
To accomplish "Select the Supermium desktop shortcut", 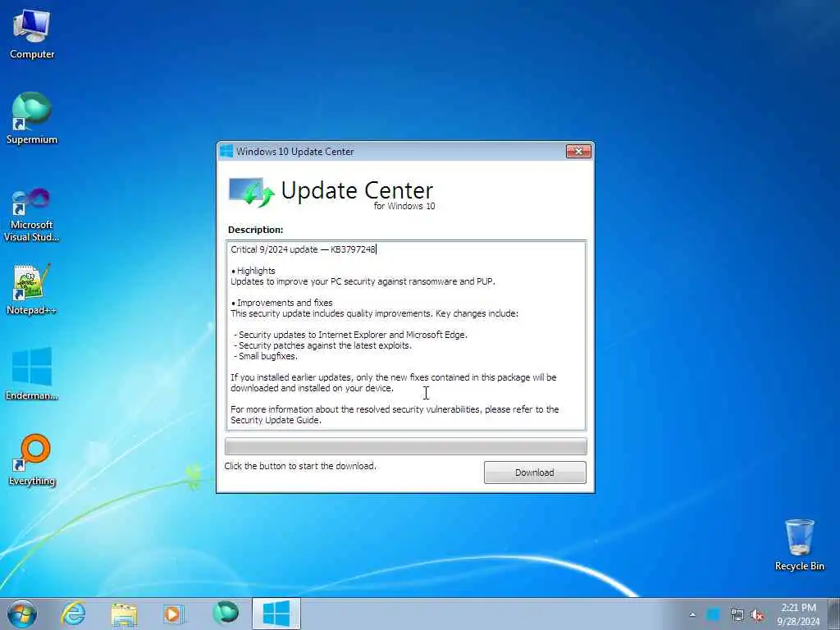I will (32, 118).
